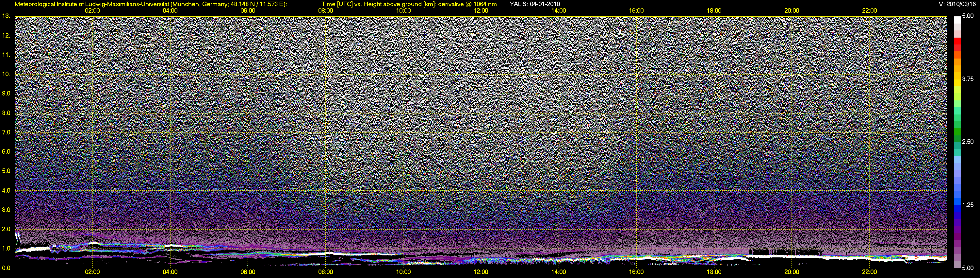The image size is (980, 278).
Task: Click the 04:00 label on the bottom time axis
Action: coord(170,272)
